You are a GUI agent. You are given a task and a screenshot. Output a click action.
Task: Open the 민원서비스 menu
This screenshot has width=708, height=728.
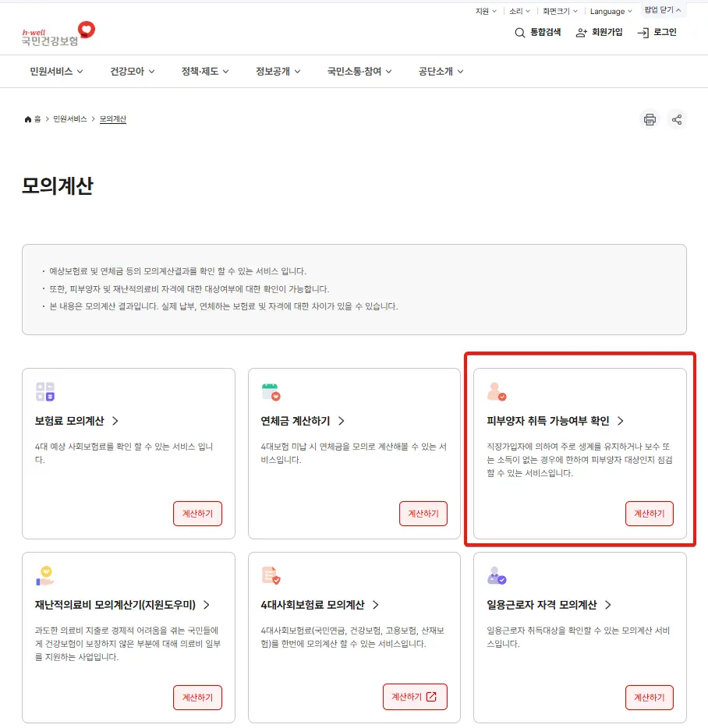click(x=56, y=71)
